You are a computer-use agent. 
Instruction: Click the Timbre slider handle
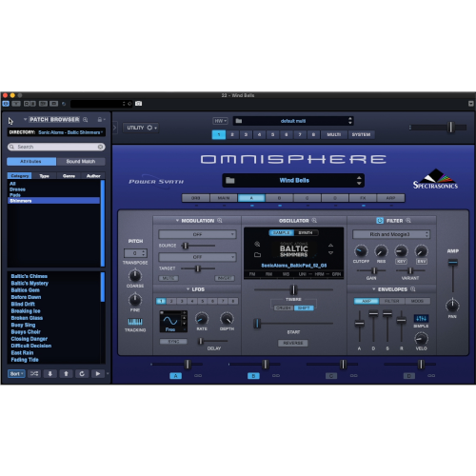click(293, 289)
